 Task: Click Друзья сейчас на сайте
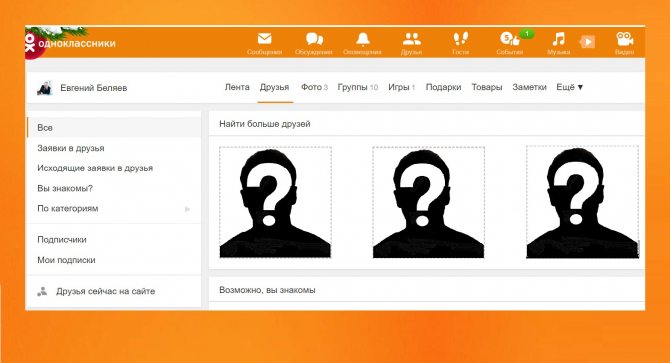coord(105,291)
